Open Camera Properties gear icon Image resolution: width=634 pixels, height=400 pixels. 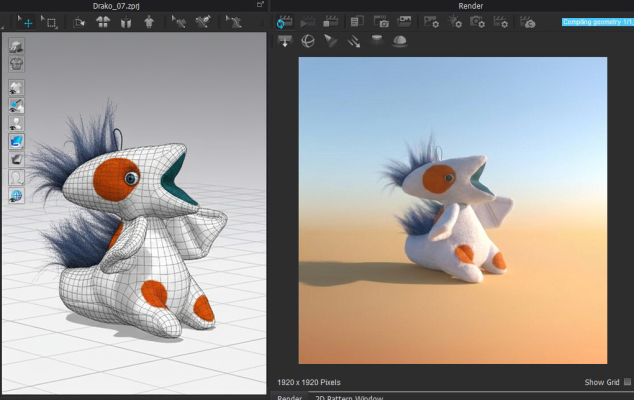tap(478, 22)
